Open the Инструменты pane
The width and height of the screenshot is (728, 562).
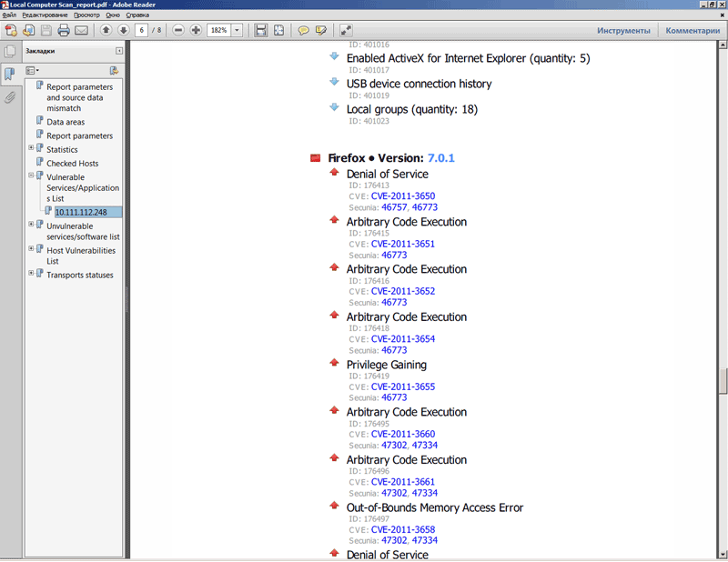click(626, 29)
